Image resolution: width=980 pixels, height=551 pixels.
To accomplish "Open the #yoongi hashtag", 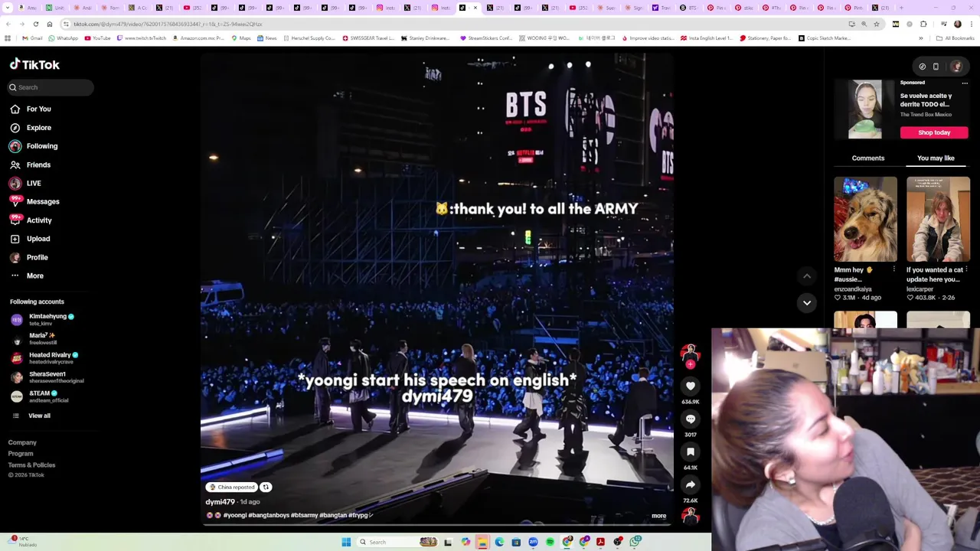I will [x=235, y=516].
